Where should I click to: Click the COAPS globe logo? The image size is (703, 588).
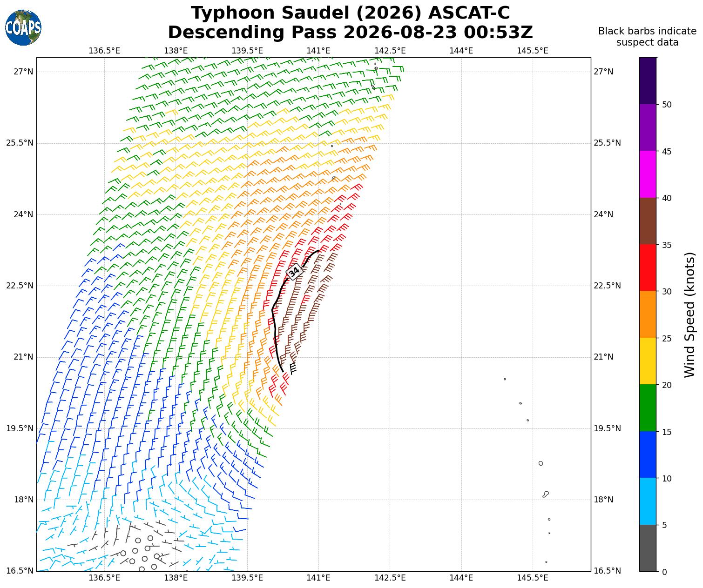coord(23,28)
